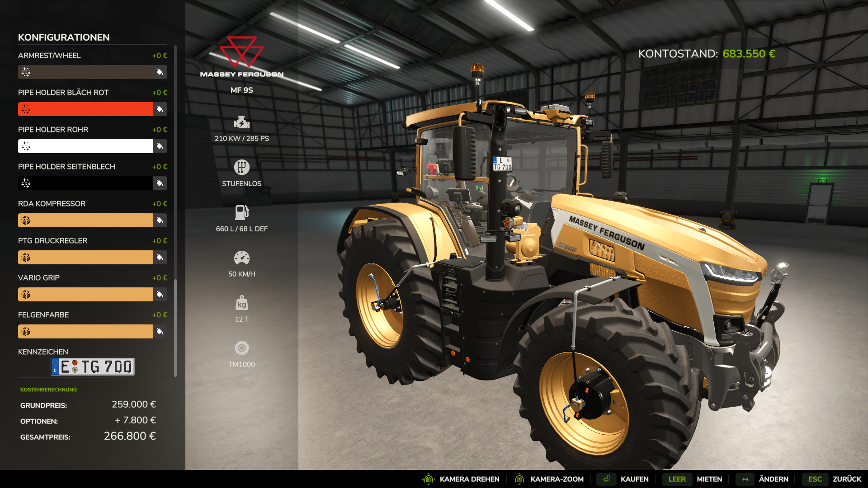Image resolution: width=868 pixels, height=488 pixels.
Task: Click the speedometer max speed icon
Action: pos(241,258)
